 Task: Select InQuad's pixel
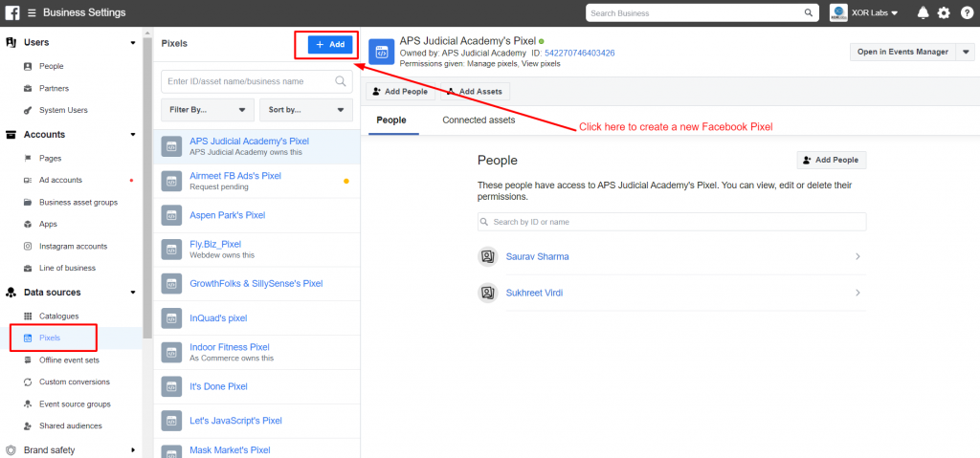coord(256,318)
